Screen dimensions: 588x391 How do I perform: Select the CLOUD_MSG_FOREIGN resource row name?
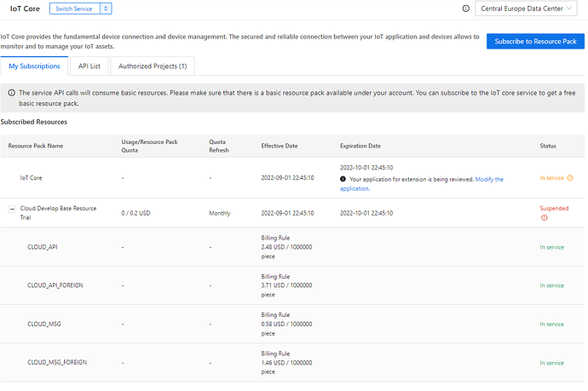[x=61, y=363]
